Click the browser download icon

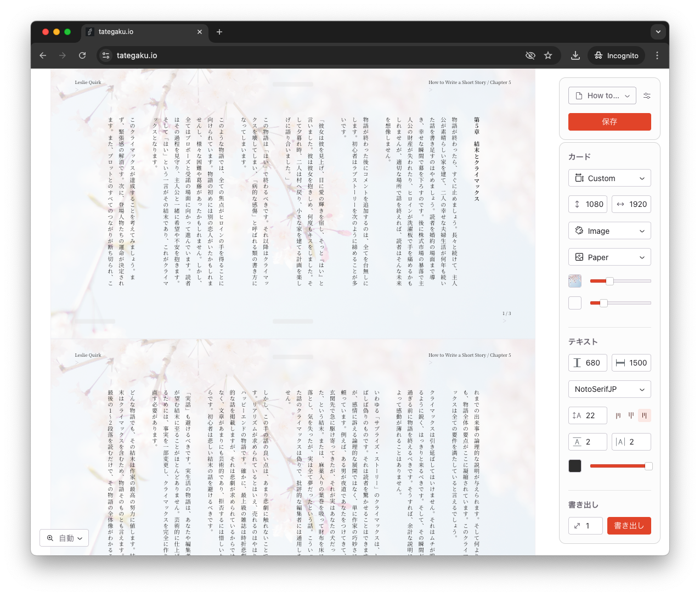pyautogui.click(x=575, y=55)
